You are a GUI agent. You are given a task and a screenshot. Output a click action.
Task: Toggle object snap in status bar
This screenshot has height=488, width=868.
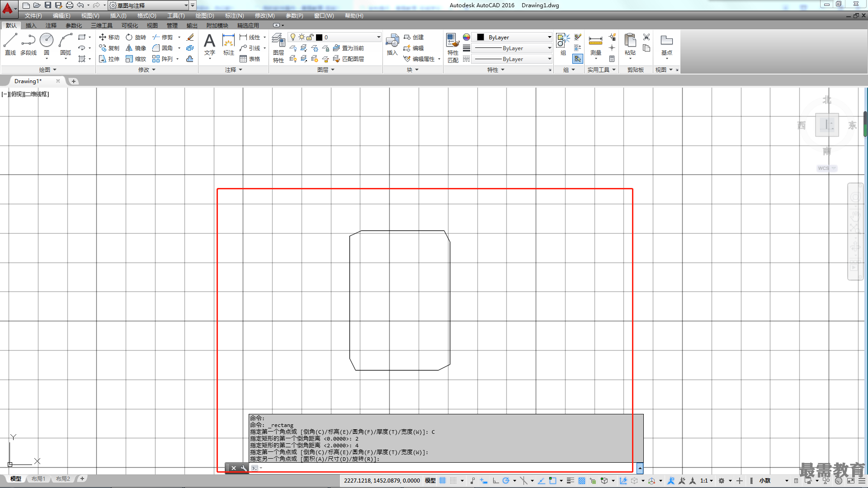coord(552,481)
